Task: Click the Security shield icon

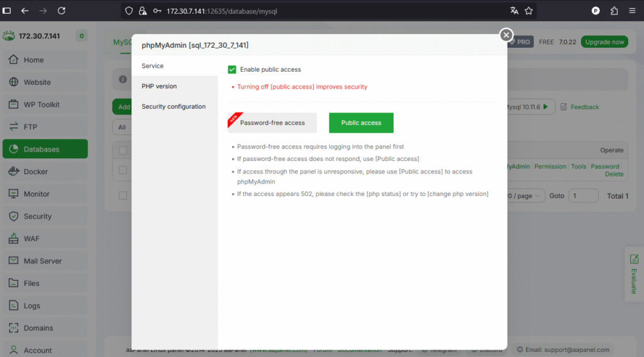Action: click(14, 216)
